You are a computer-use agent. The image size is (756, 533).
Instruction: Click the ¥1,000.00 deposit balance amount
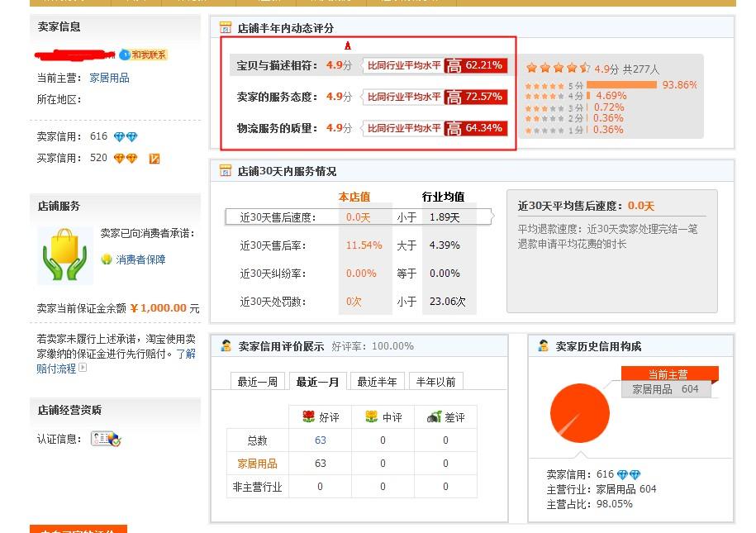(159, 307)
